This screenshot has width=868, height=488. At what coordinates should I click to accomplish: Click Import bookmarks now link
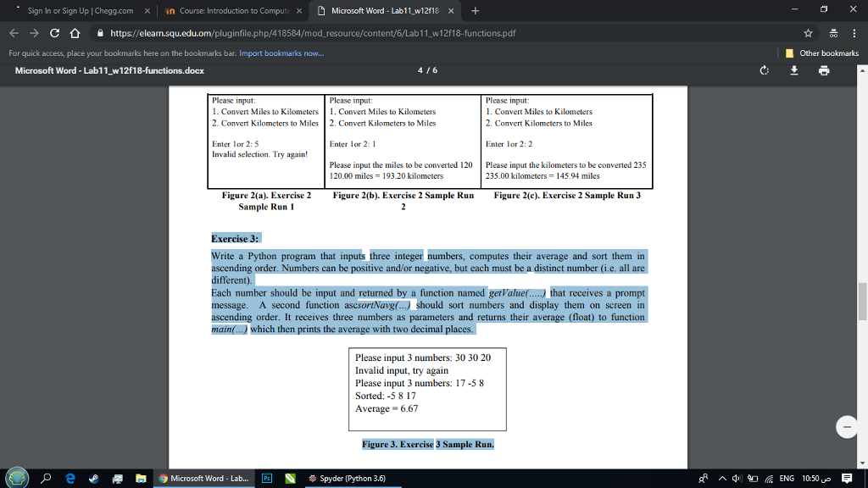click(281, 53)
